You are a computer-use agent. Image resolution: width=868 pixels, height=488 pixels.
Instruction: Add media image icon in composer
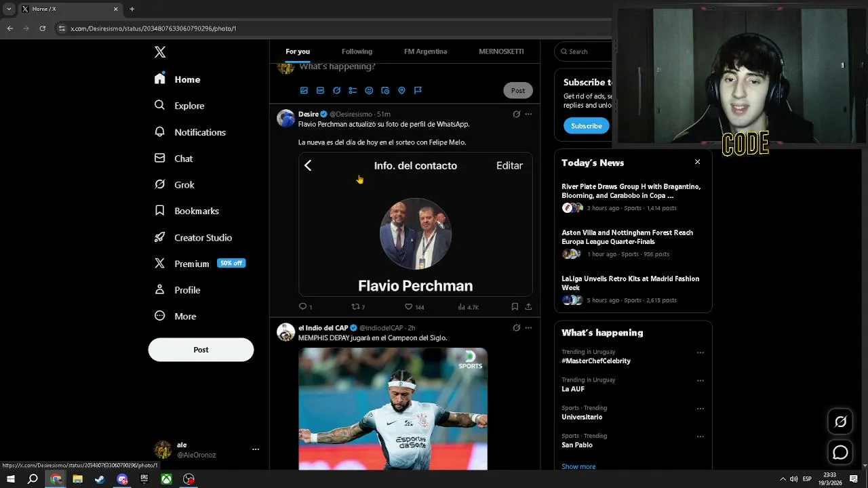304,90
